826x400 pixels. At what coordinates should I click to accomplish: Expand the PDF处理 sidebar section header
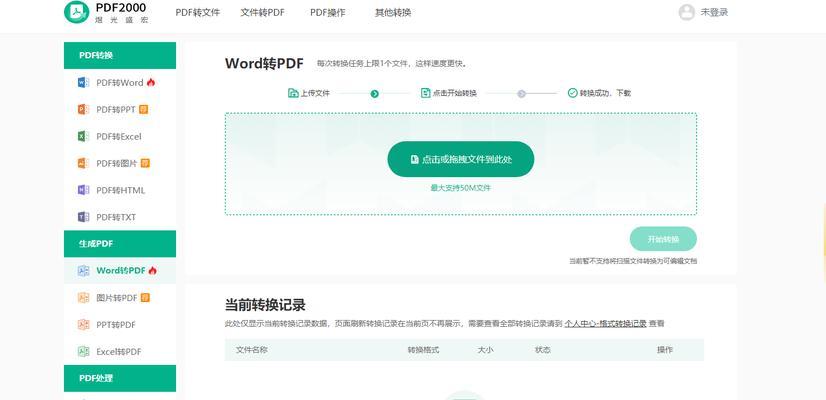pyautogui.click(x=120, y=378)
